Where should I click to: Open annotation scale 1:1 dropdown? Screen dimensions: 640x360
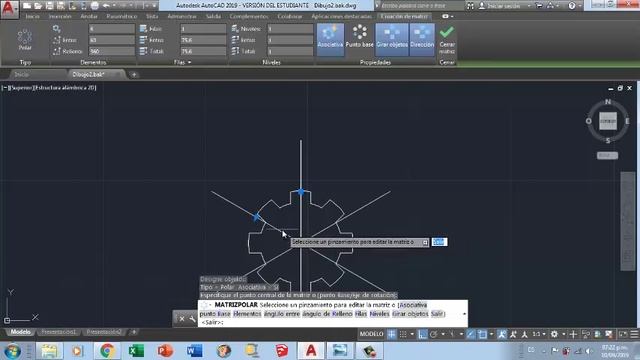click(x=539, y=334)
